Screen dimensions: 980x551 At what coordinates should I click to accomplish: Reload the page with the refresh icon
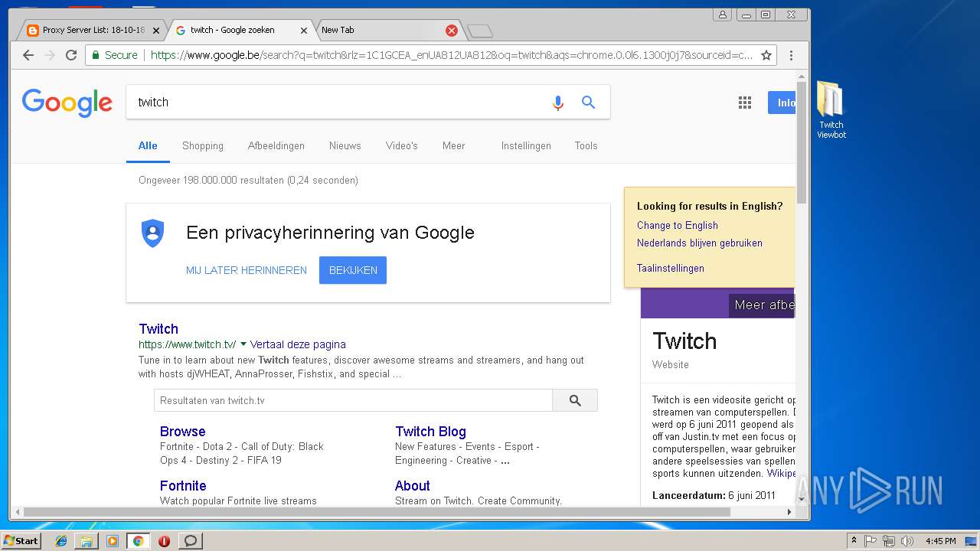[x=71, y=55]
